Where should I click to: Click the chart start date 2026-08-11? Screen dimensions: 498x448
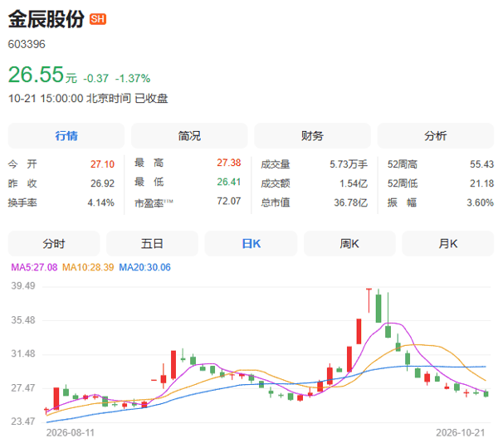[x=71, y=433]
